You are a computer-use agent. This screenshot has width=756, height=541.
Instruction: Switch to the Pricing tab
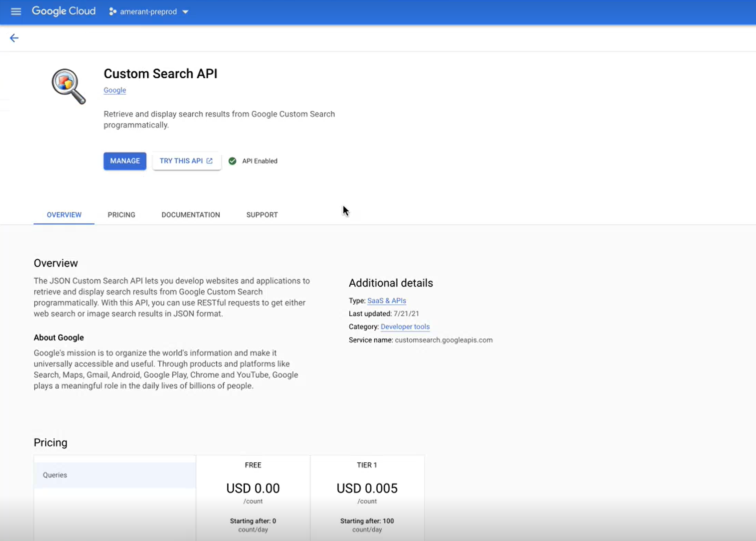[x=121, y=215]
